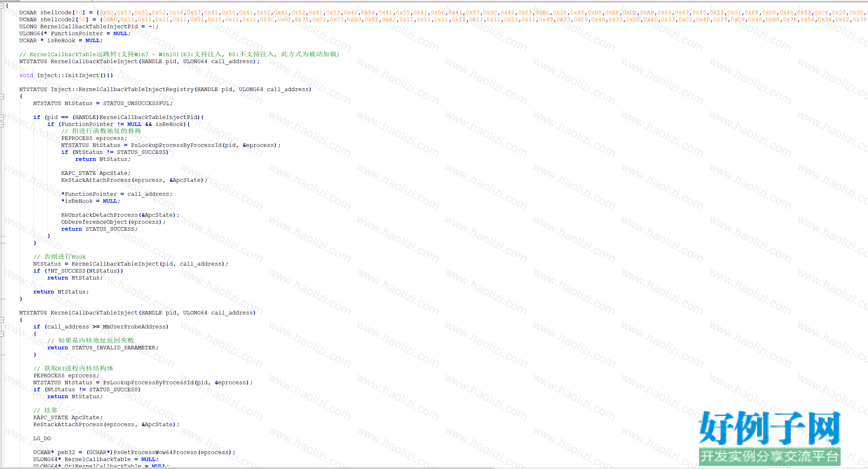Click the horizontal scrollbar track right side

[681, 468]
